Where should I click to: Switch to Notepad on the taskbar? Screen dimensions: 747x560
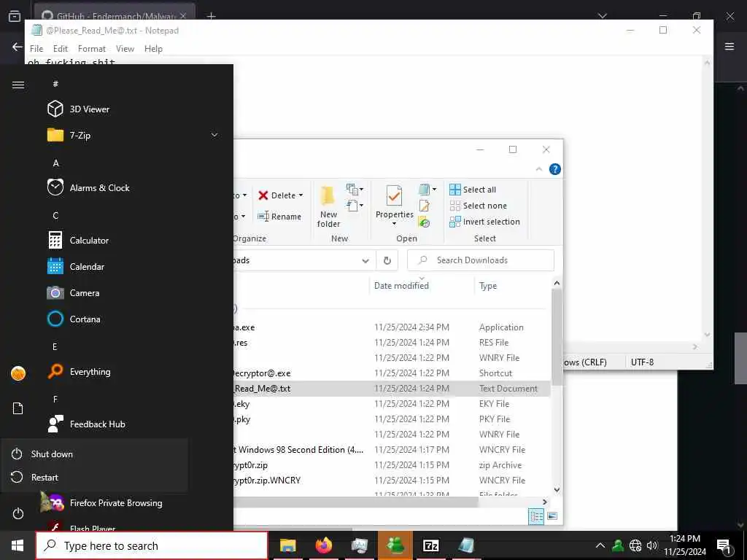tap(466, 545)
